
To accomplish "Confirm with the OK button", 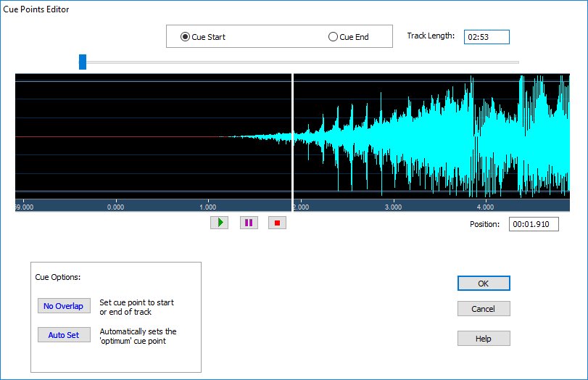I will click(484, 284).
